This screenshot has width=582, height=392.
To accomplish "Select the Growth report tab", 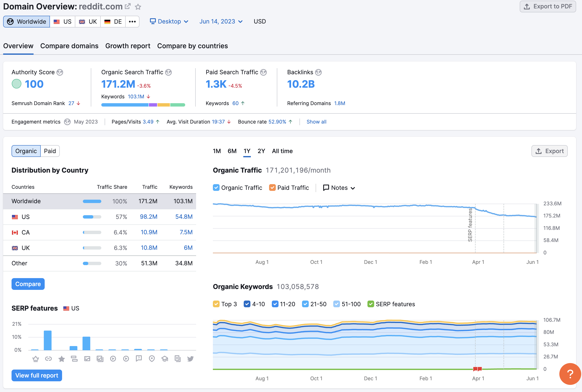I will pos(127,46).
